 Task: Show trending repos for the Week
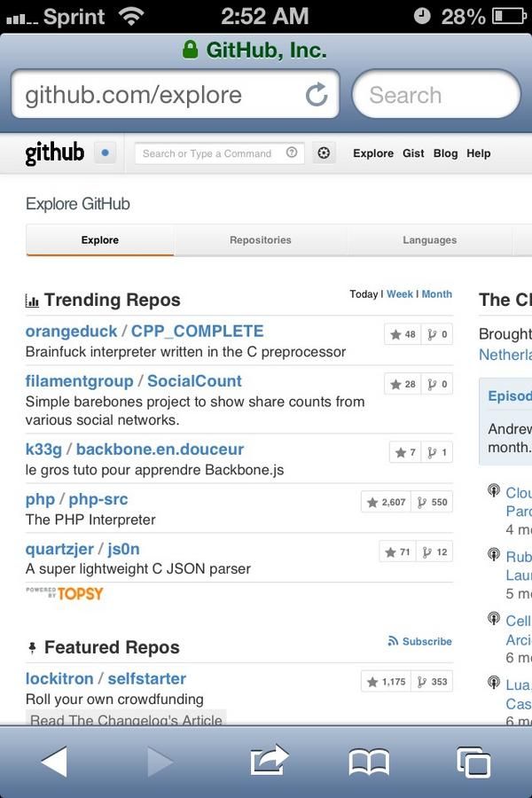click(400, 294)
